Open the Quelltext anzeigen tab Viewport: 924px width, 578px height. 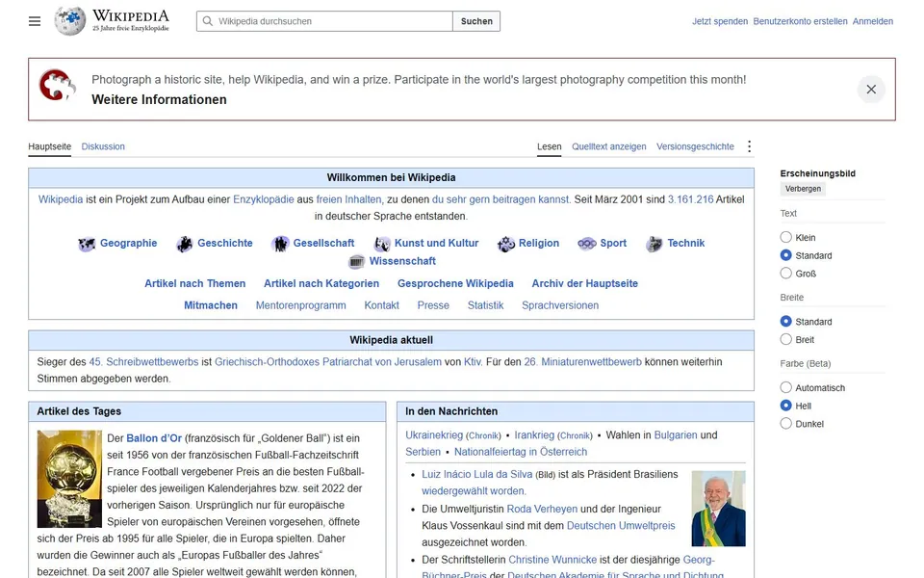[608, 146]
